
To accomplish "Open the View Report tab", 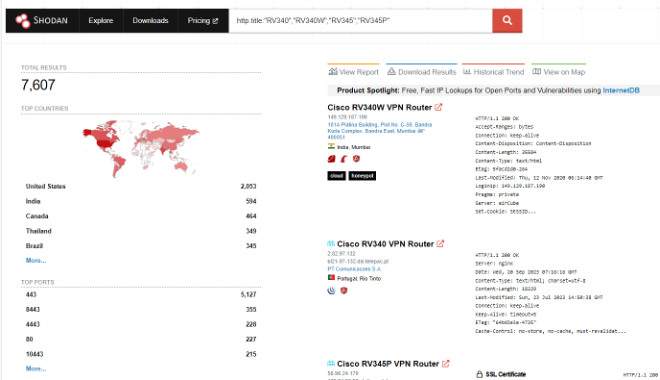I will [x=354, y=72].
